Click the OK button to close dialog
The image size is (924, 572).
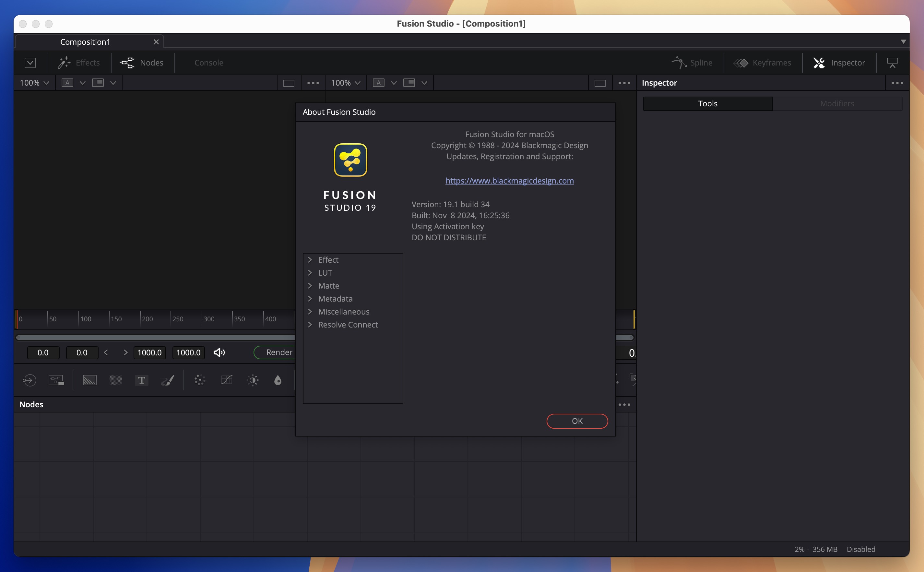click(x=577, y=420)
